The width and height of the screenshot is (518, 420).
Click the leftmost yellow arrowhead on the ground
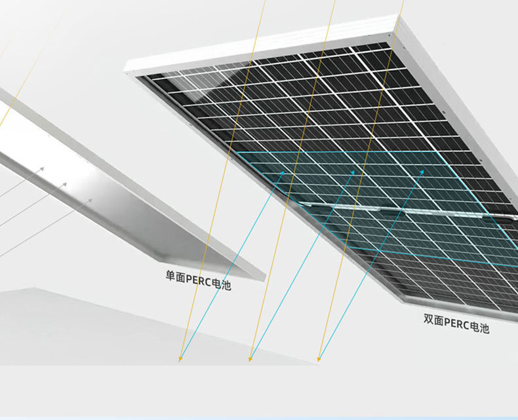point(180,358)
